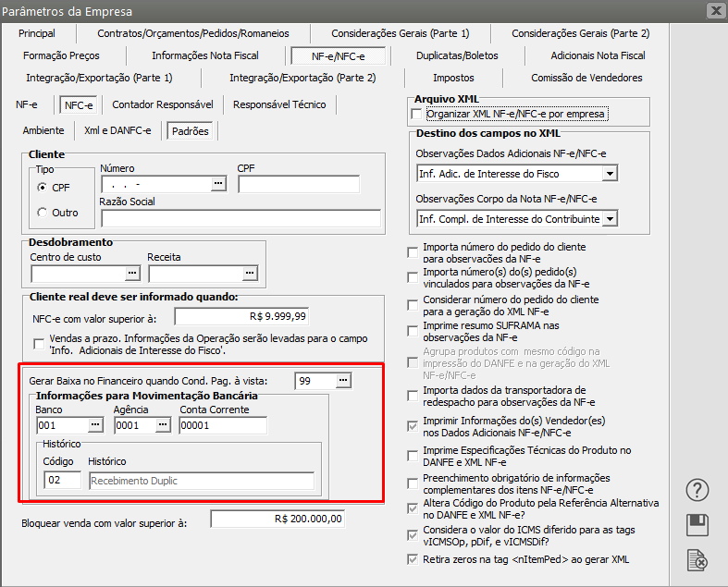The image size is (728, 587).
Task: Expand Observações Corpo da Nota dropdown
Action: (x=609, y=219)
